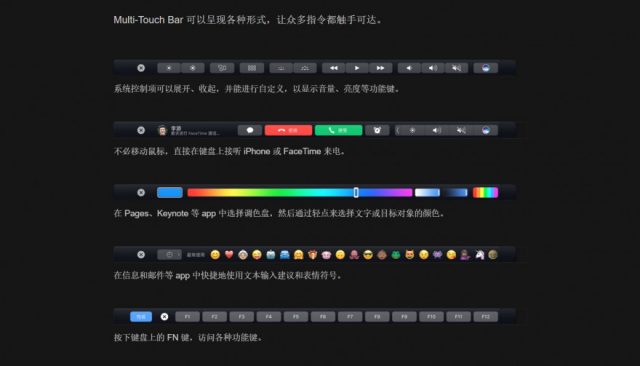Open the rainbow color mode swatch
This screenshot has height=366, width=640.
click(x=485, y=193)
